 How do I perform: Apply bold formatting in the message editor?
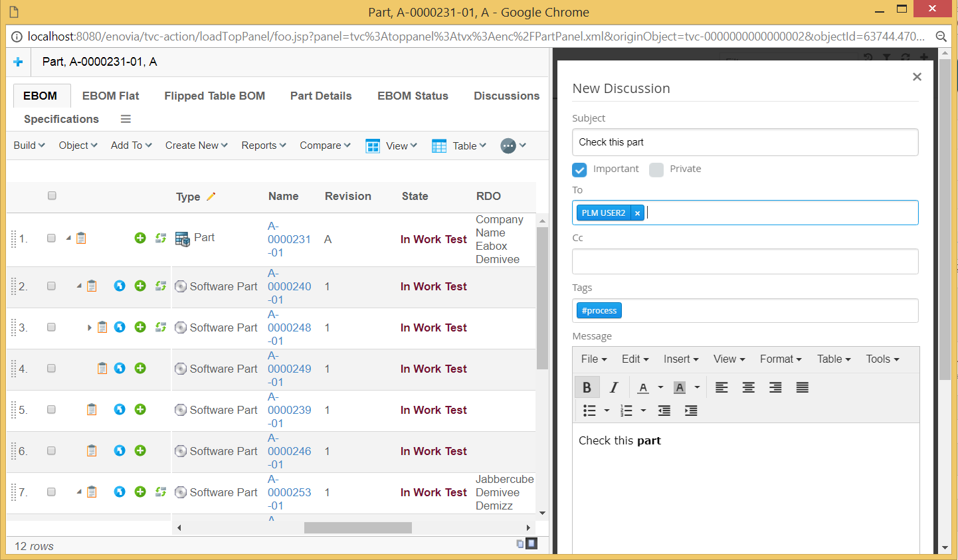coord(587,387)
